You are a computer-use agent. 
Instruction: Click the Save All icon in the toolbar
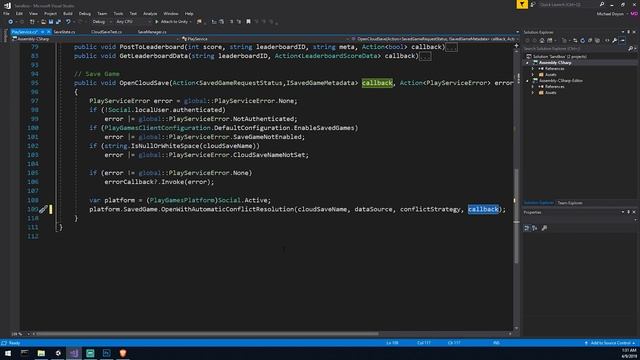[x=58, y=22]
